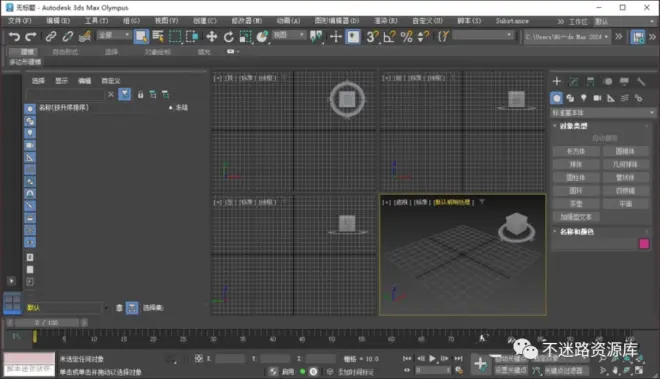
Task: Open the selection filter '全部' dropdown
Action: [114, 35]
